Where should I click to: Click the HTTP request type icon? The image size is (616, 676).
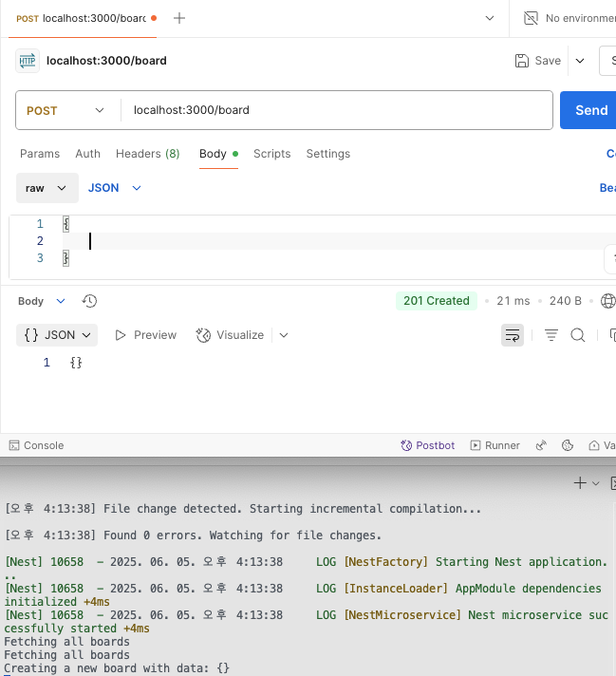[28, 61]
